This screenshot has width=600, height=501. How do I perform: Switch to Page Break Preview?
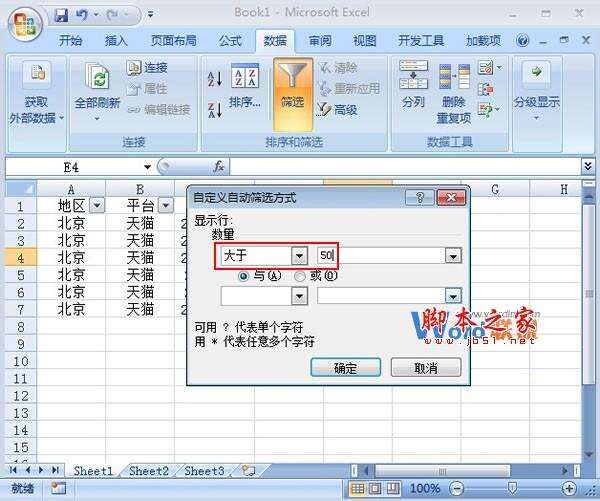pyautogui.click(x=392, y=488)
